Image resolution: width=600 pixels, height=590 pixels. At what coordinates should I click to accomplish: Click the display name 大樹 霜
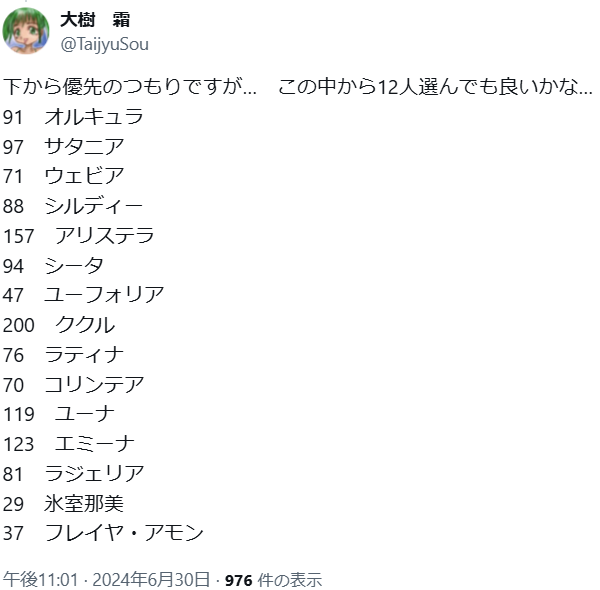pyautogui.click(x=95, y=20)
